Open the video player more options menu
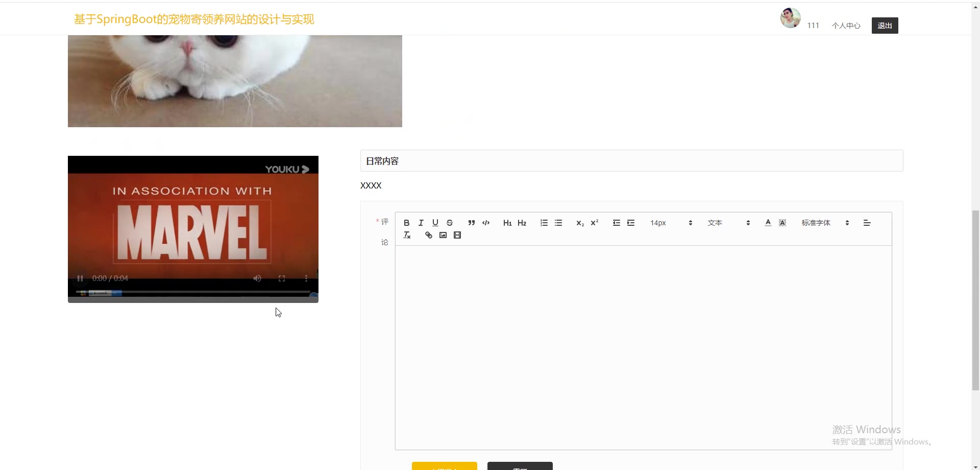The image size is (980, 470). 306,278
